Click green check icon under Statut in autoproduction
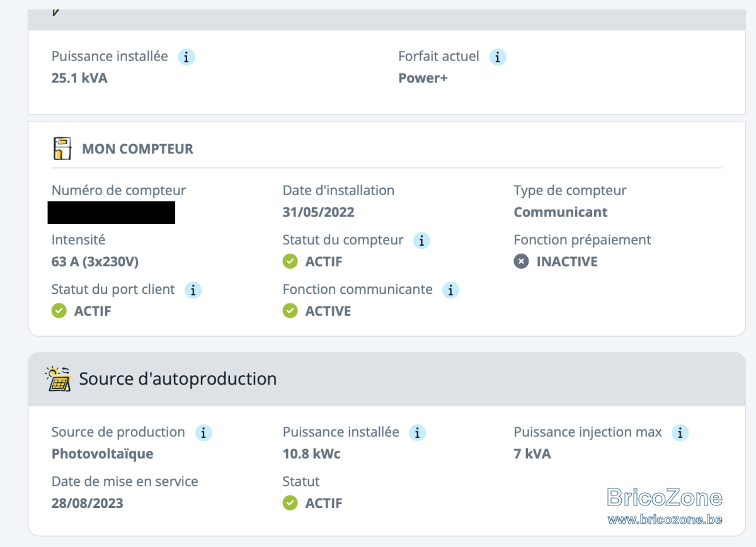This screenshot has width=756, height=547. [290, 503]
